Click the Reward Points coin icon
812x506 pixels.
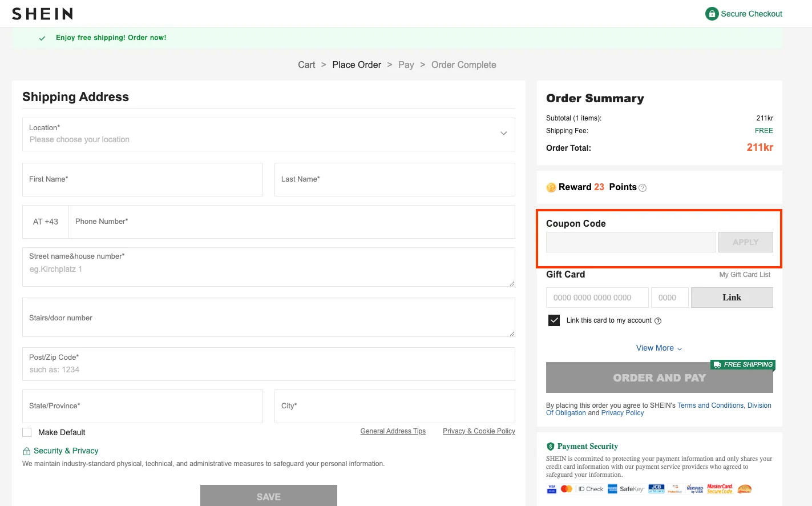coord(551,187)
